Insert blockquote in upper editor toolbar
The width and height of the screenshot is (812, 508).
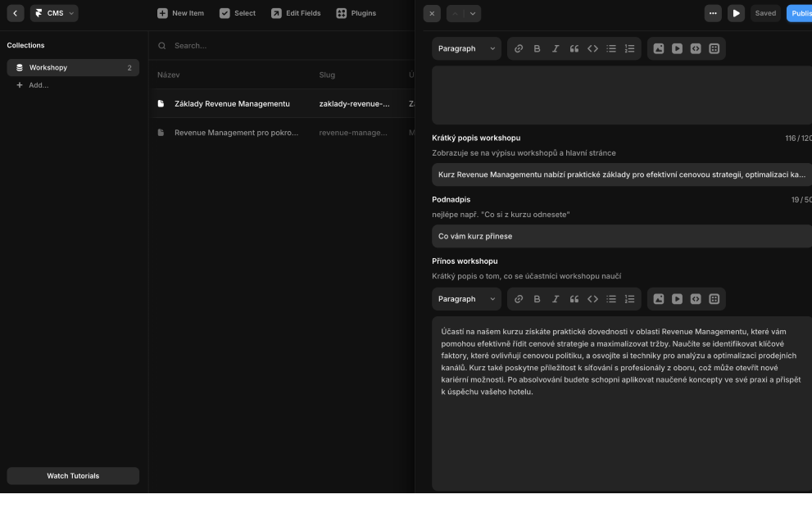574,48
